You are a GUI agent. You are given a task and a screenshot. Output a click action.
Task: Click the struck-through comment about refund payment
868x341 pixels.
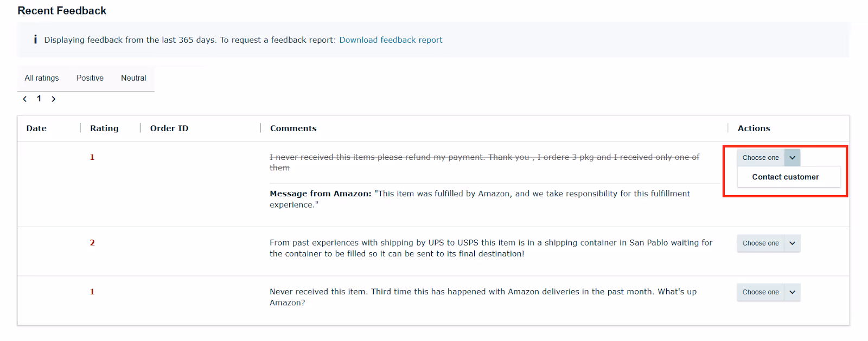click(x=484, y=163)
